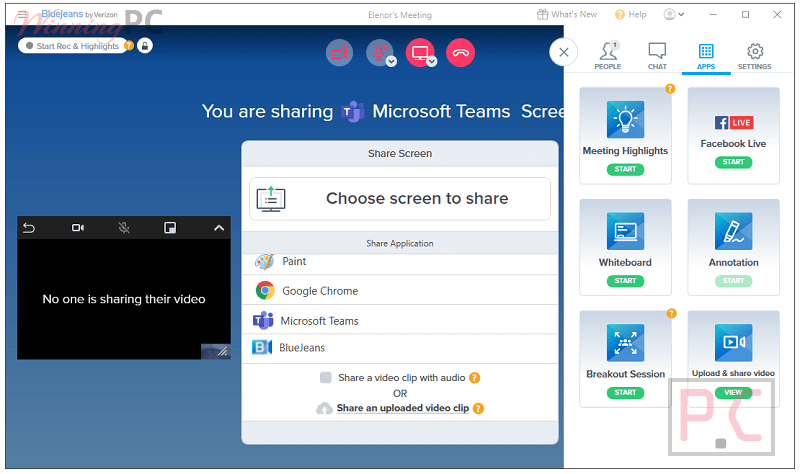Screen dimensions: 800x474
Task: End the call with red hang-up button
Action: (x=460, y=53)
